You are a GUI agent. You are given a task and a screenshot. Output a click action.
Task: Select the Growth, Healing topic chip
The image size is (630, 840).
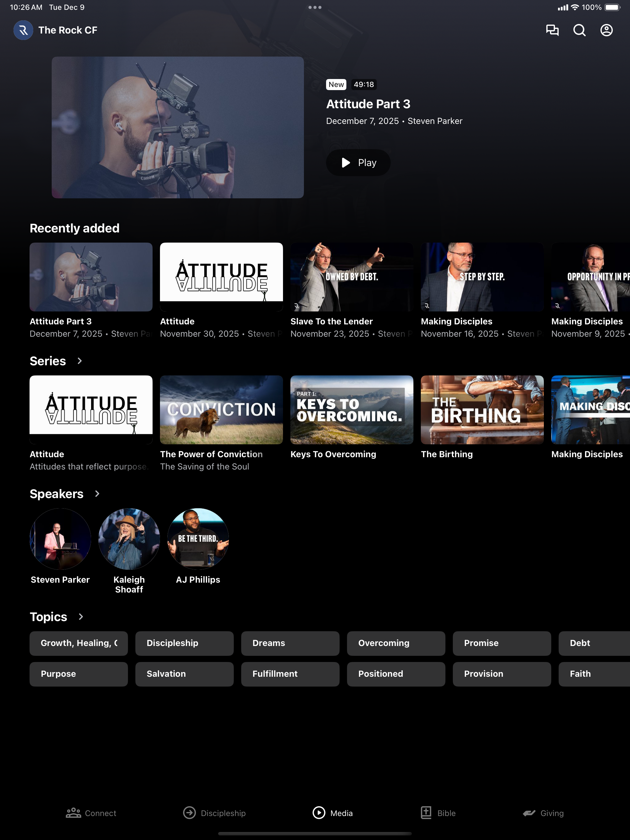click(79, 643)
